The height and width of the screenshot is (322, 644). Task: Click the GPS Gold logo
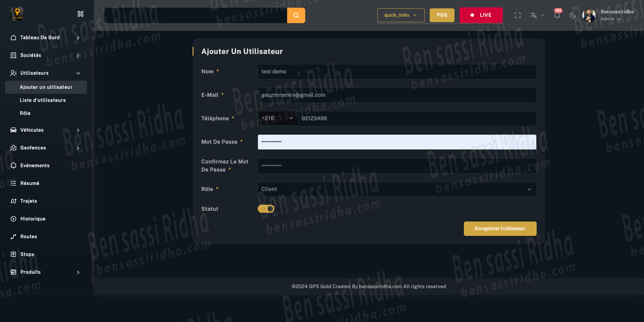click(x=17, y=14)
